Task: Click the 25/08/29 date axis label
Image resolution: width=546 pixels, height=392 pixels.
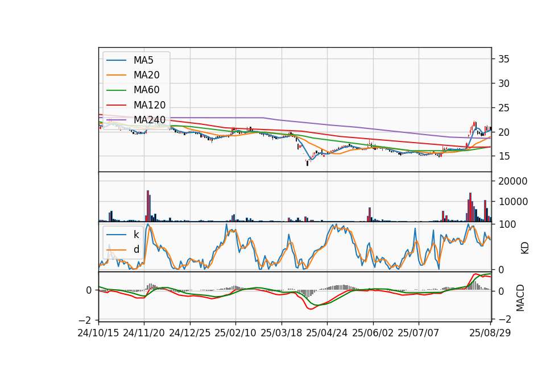Action: click(x=490, y=333)
